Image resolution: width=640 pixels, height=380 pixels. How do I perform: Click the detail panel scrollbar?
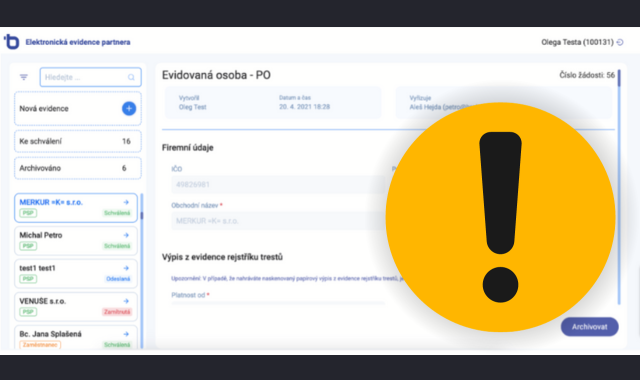click(x=619, y=187)
